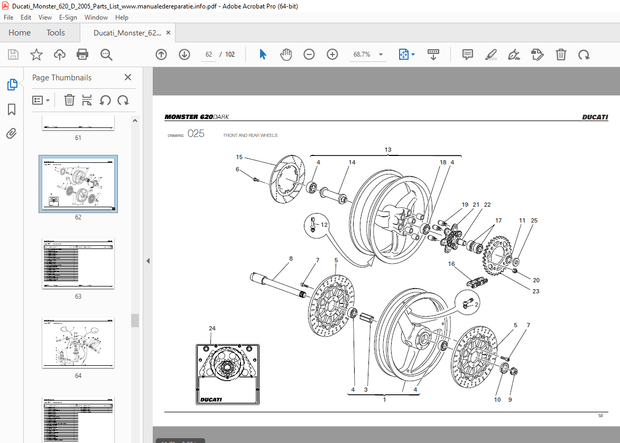Viewport: 620px width, 443px height.
Task: Select page 63 thumbnail
Action: pos(78,264)
